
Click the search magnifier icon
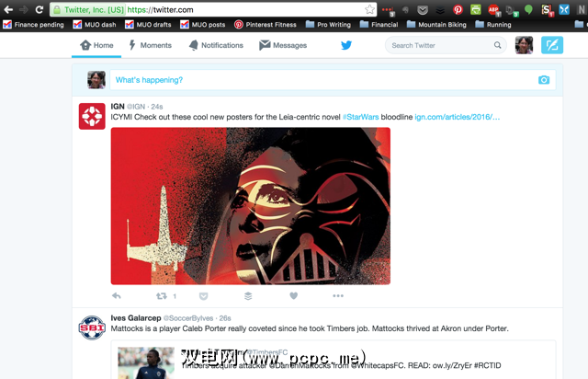click(x=497, y=45)
